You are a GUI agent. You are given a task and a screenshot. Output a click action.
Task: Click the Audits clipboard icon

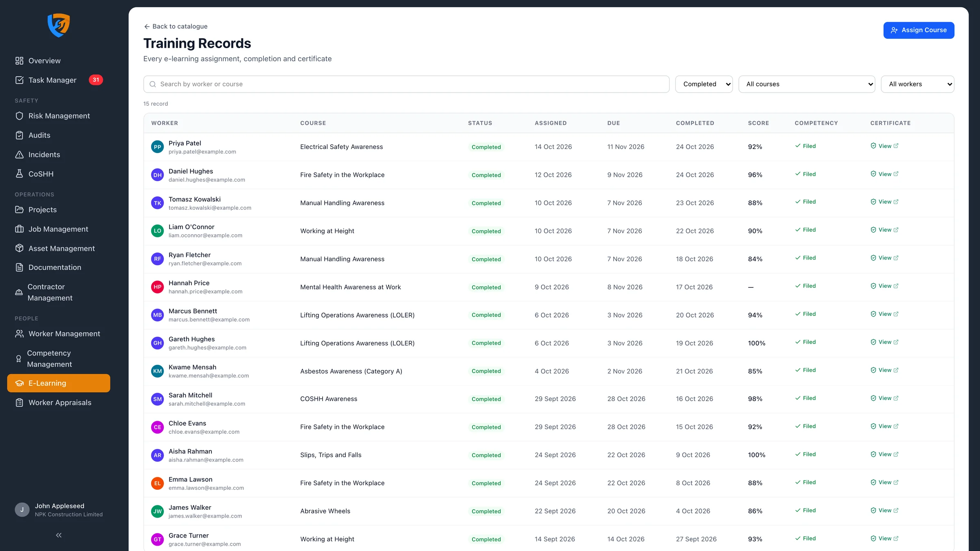19,135
